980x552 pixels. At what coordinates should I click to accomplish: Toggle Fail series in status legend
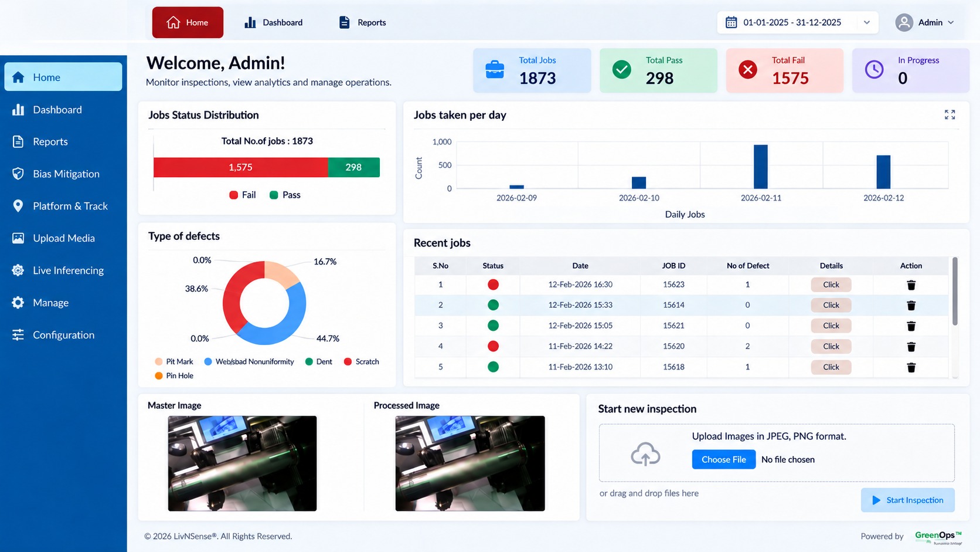pyautogui.click(x=243, y=195)
